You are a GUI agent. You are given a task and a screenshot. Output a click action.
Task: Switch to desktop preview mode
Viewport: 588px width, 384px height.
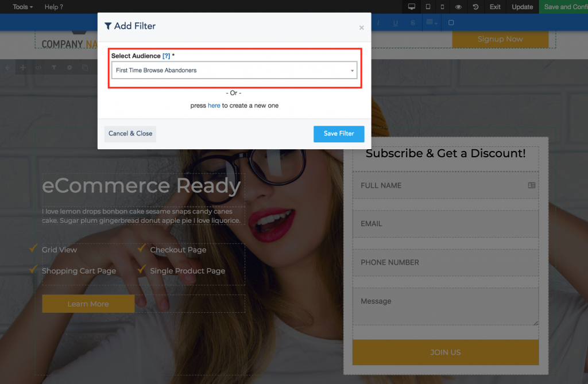(x=411, y=7)
